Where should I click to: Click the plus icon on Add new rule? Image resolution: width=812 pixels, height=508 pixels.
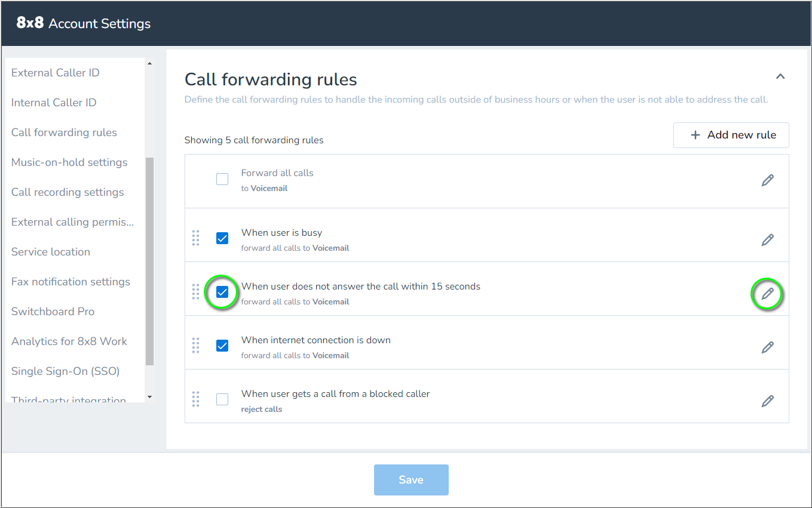[x=695, y=135]
